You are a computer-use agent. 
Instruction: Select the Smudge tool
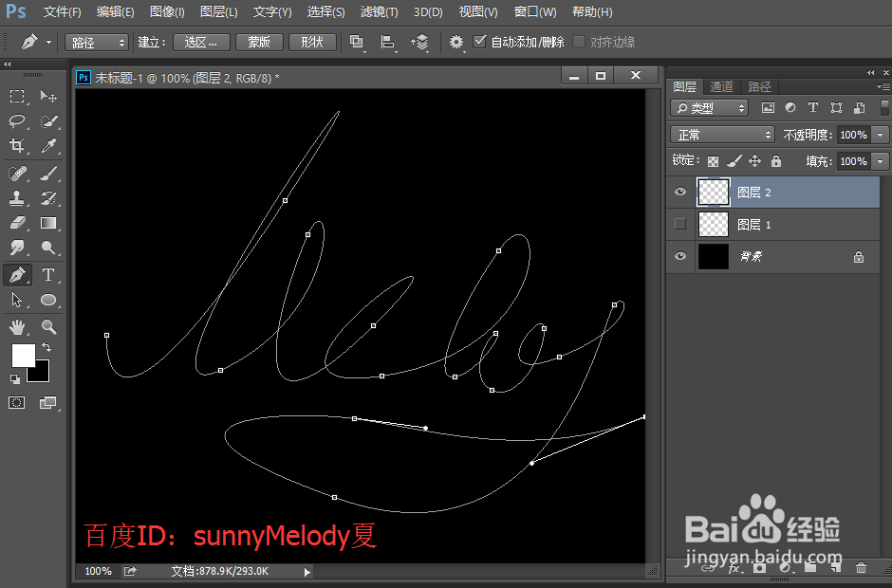[x=17, y=248]
